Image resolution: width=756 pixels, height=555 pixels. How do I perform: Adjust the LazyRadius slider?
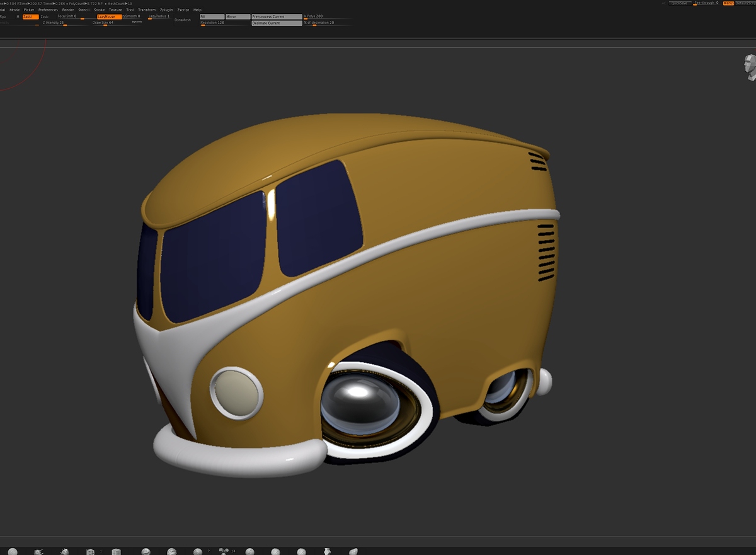159,17
